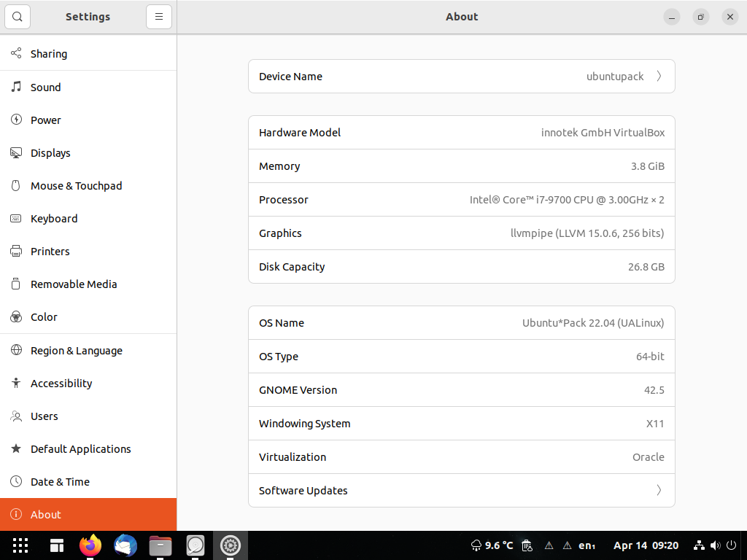
Task: Launch Firefox from the taskbar
Action: 90,545
